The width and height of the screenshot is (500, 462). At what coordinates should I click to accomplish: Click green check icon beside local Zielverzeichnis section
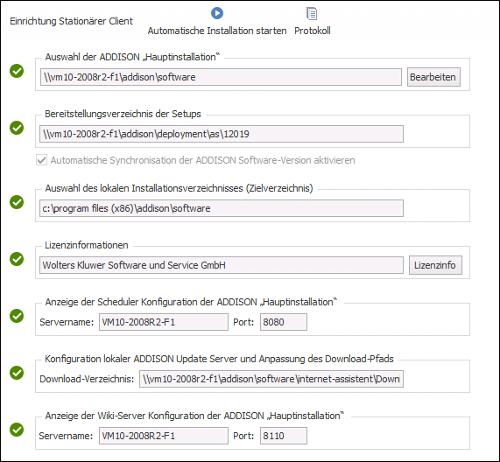17,202
